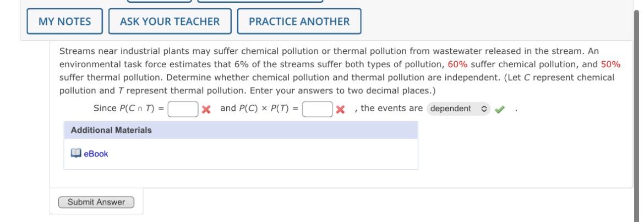Image resolution: width=644 pixels, height=222 pixels.
Task: Click the P(C ∩ T) answer box
Action: pos(183,109)
